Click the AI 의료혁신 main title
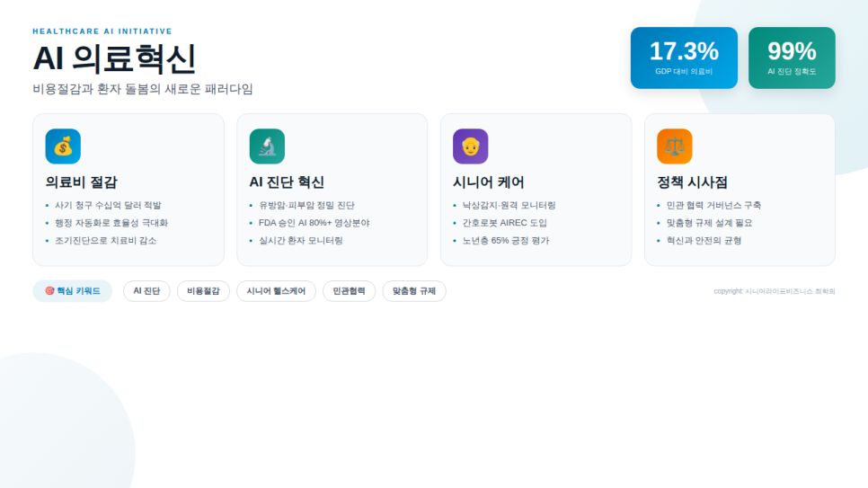Screen dimensions: 868x488 point(115,58)
